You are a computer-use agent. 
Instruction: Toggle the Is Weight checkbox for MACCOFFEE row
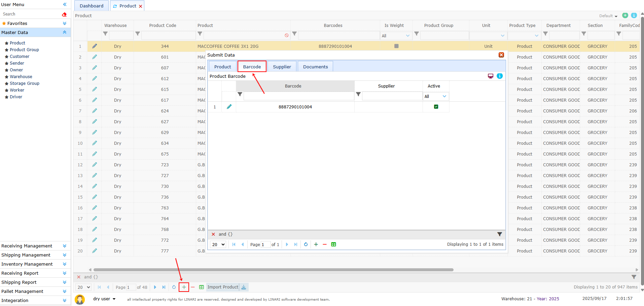396,46
